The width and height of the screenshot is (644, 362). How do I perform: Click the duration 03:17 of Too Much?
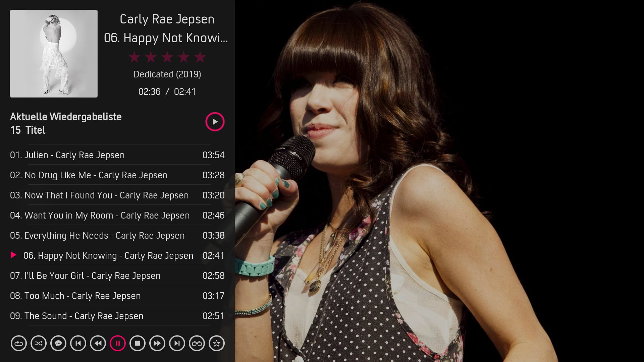click(x=214, y=296)
